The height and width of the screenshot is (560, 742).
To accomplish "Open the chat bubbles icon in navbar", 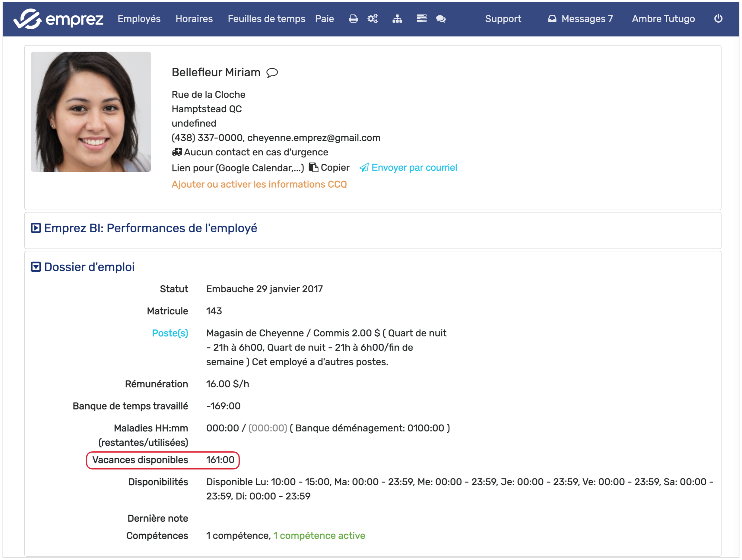I will [441, 19].
